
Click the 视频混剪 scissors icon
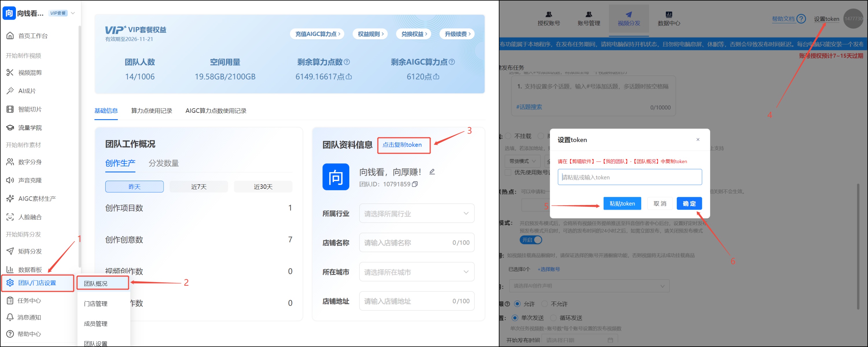[10, 72]
